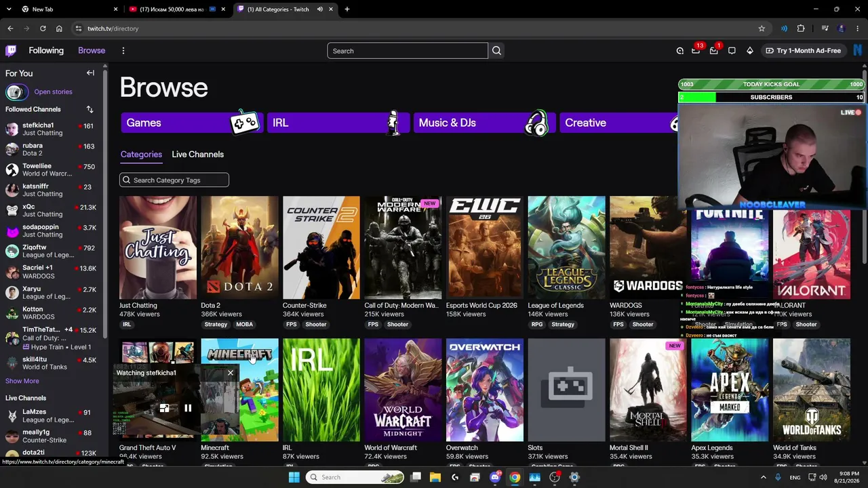Viewport: 868px width, 488px height.
Task: Open the Dota 2 category cover
Action: 239,248
